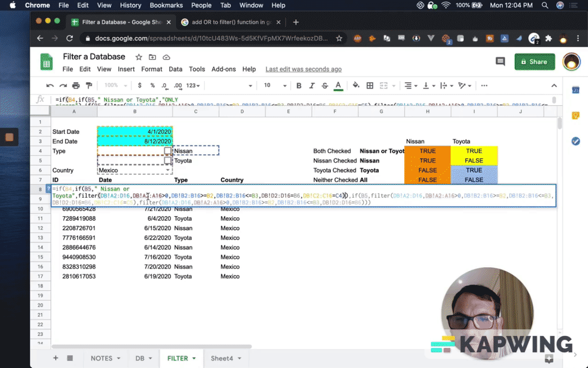Image resolution: width=588 pixels, height=368 pixels.
Task: Apply strikethrough formatting
Action: [325, 86]
